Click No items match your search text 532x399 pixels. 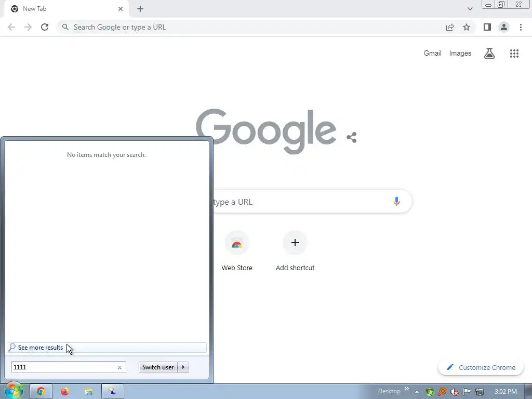coord(107,155)
